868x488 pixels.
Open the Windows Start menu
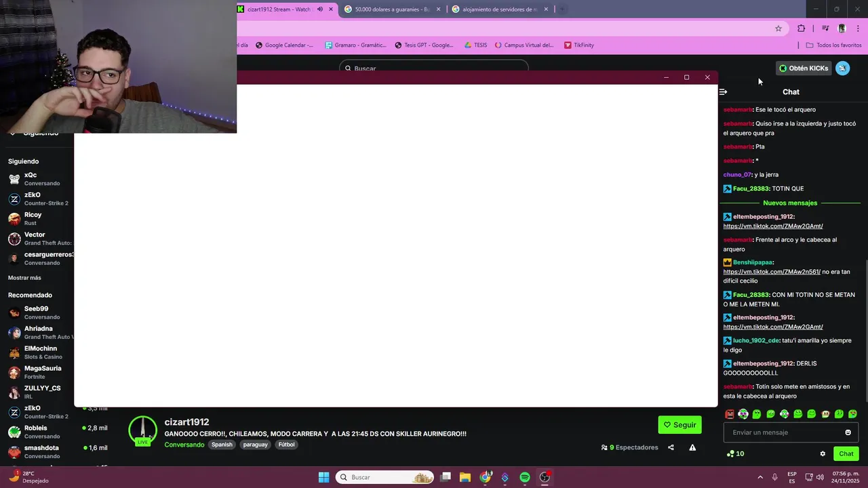coord(323,477)
